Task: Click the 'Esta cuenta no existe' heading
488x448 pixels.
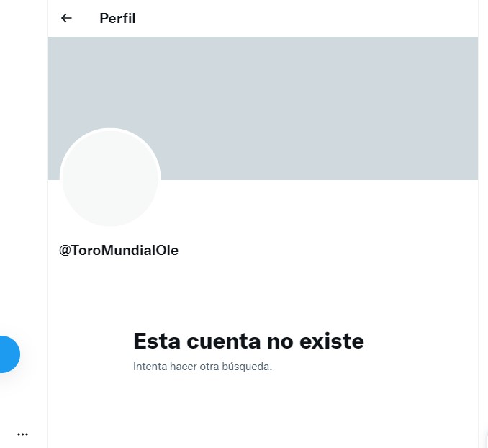Action: 248,341
